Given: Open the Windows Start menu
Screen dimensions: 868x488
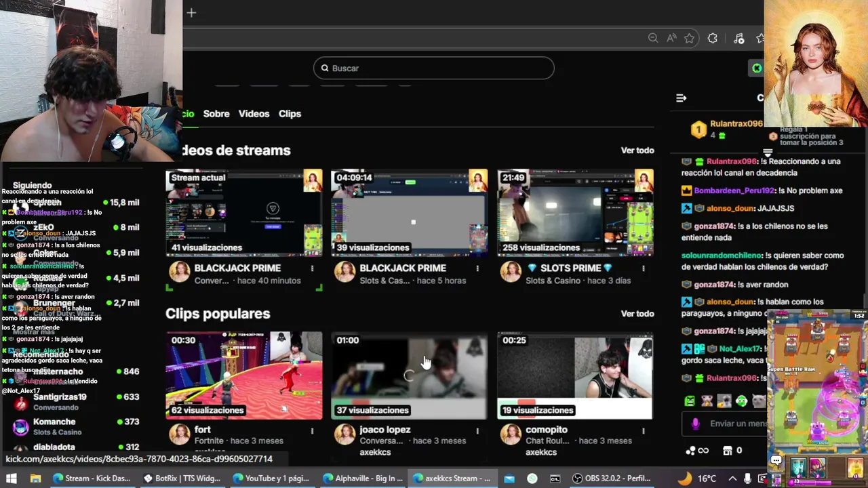Looking at the screenshot, I should tap(12, 479).
